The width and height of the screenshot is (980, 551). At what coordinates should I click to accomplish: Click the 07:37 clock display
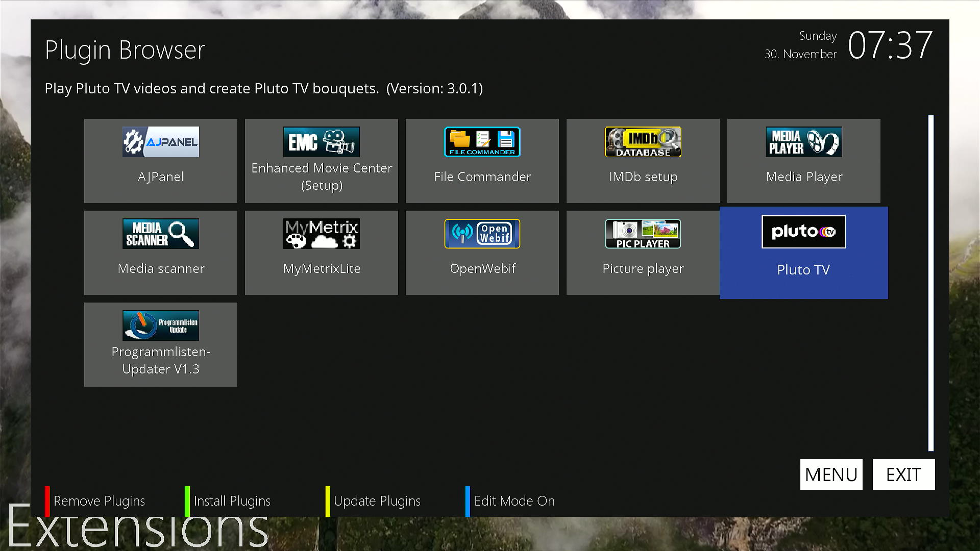point(890,46)
